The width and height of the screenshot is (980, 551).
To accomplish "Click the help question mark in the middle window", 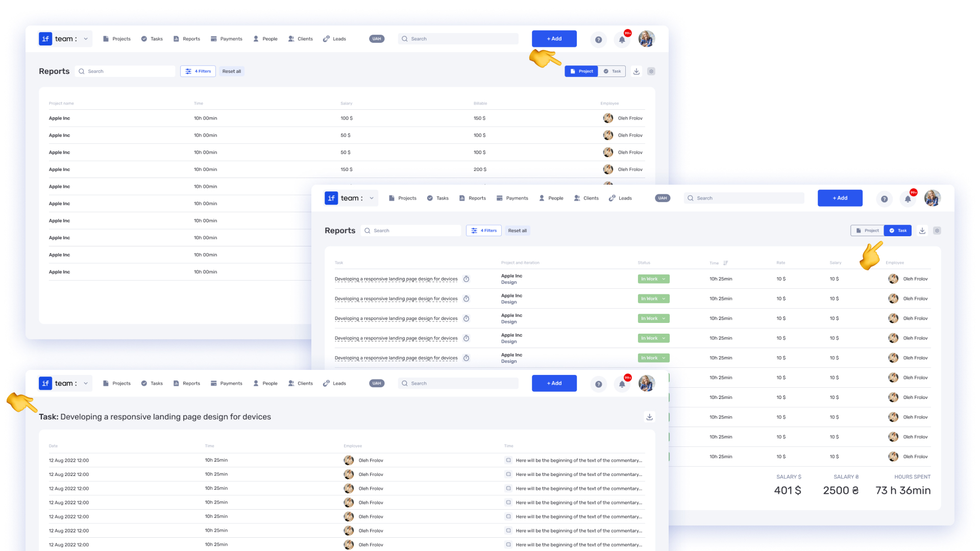I will tap(884, 199).
